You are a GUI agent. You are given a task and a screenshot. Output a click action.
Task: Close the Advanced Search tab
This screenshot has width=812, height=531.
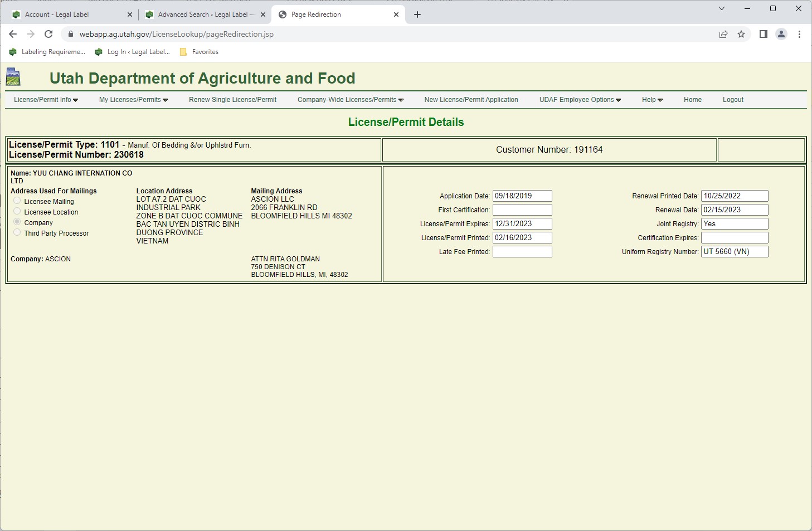pyautogui.click(x=263, y=14)
